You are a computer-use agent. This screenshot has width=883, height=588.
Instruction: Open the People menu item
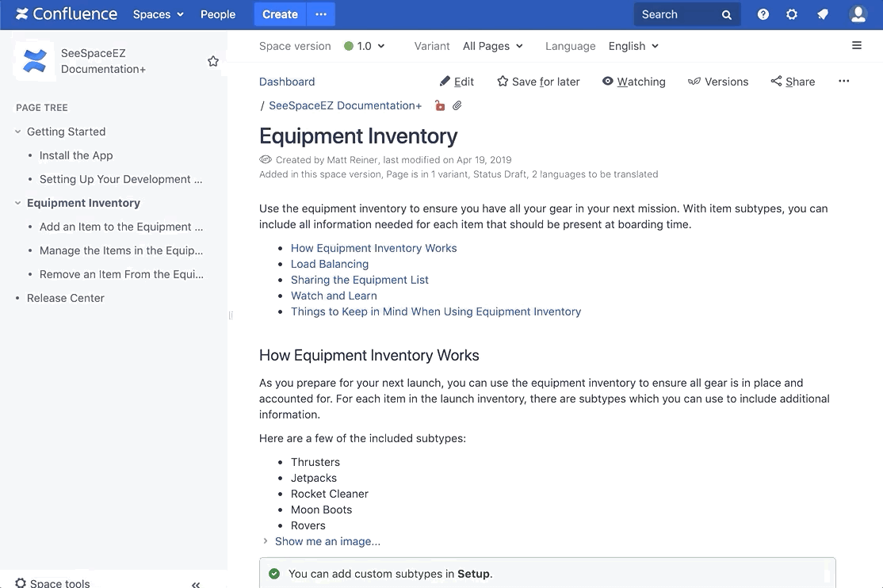pyautogui.click(x=218, y=14)
